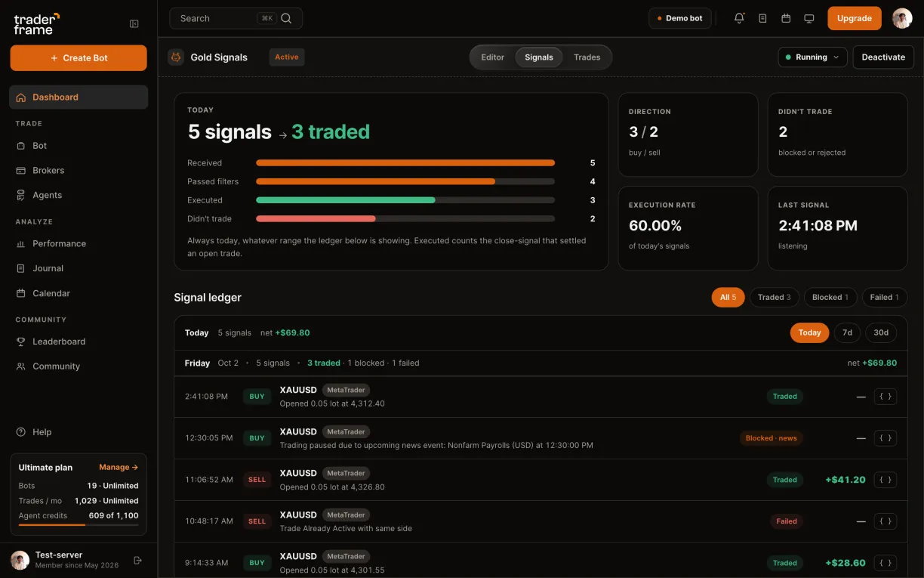
Task: Open Leaderboard in the sidebar
Action: tap(79, 342)
